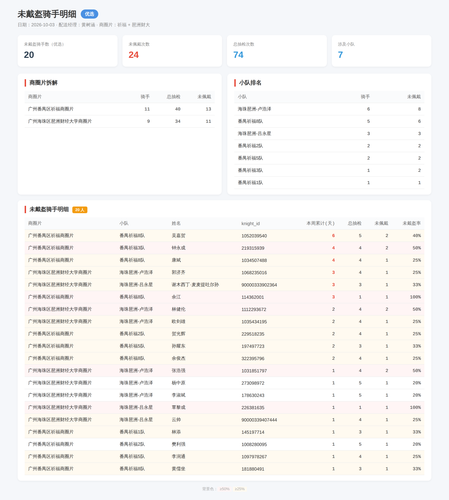Click knight ID 90000333902364
Screen dimensions: 449x500
click(x=259, y=285)
